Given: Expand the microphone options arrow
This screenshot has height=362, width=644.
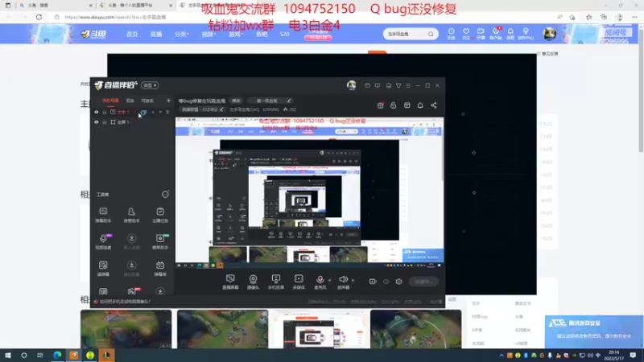Looking at the screenshot, I should [x=330, y=281].
